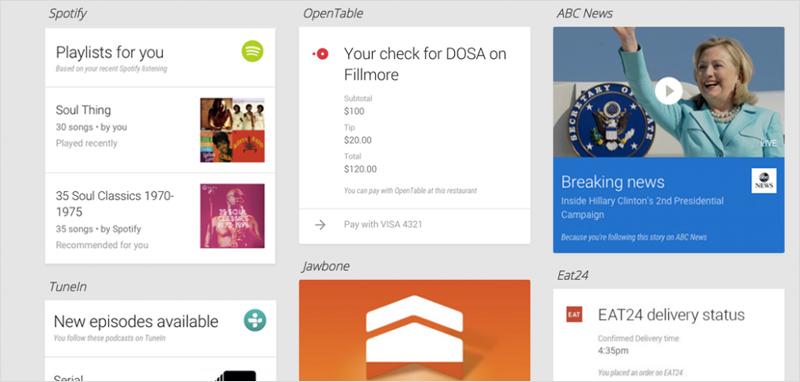Open the Soul Thing album art collage
The height and width of the screenshot is (382, 800).
[232, 130]
